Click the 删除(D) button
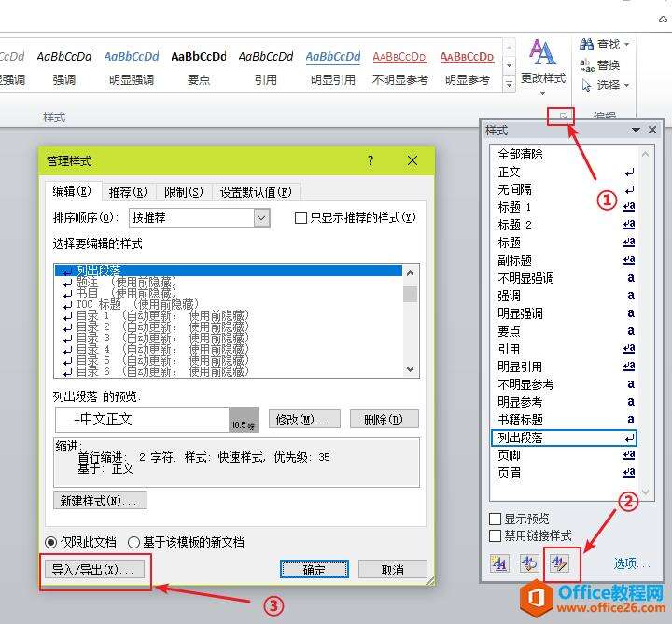This screenshot has height=624, width=672. click(x=384, y=419)
